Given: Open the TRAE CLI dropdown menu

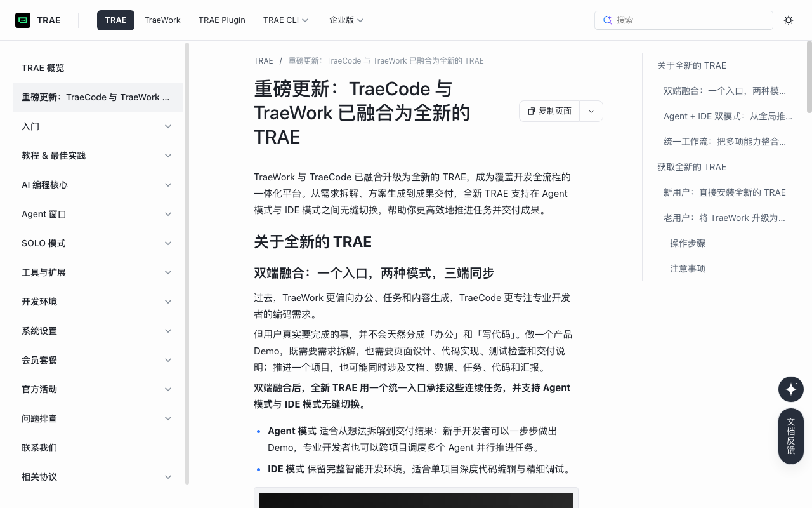Looking at the screenshot, I should pyautogui.click(x=286, y=20).
